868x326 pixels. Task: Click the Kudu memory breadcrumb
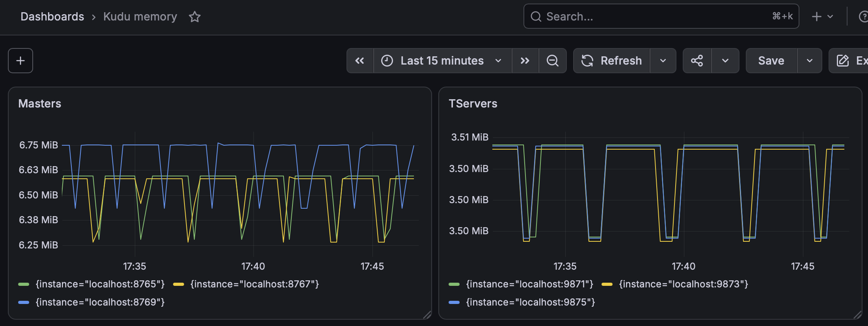point(140,17)
